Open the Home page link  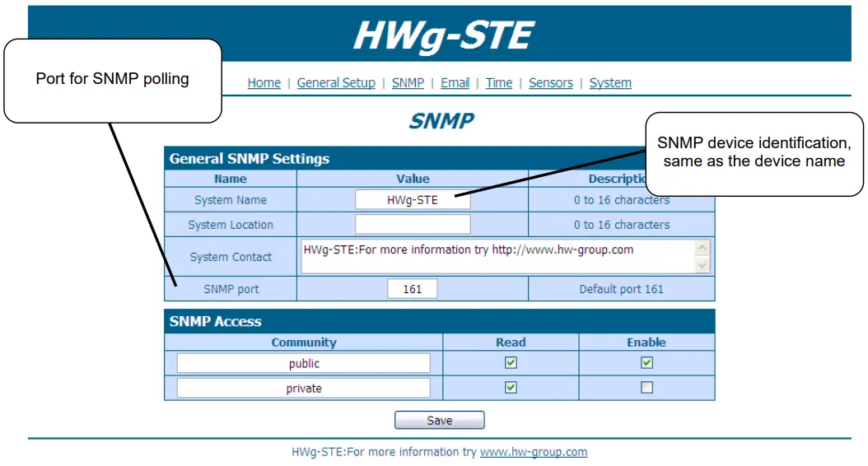point(264,83)
